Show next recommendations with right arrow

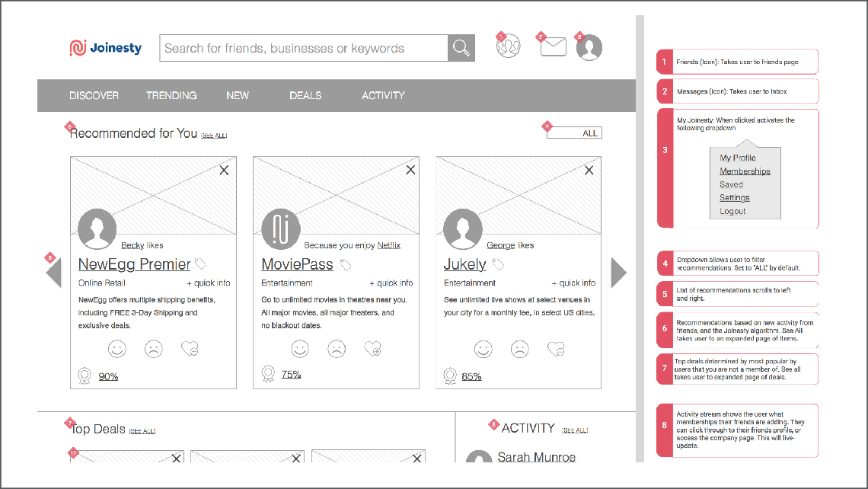[x=619, y=273]
